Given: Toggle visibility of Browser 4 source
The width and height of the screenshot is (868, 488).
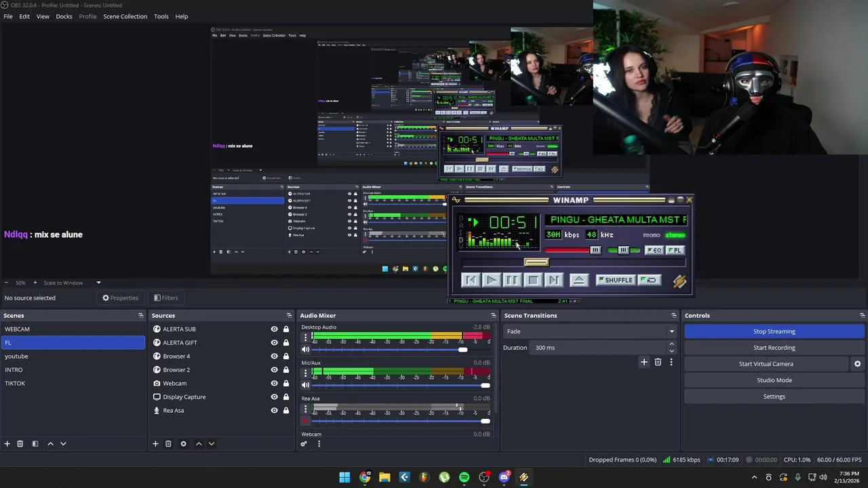Looking at the screenshot, I should [274, 357].
